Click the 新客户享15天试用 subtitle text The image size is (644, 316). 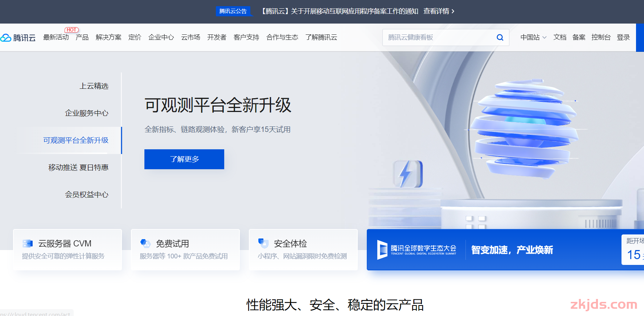(261, 129)
